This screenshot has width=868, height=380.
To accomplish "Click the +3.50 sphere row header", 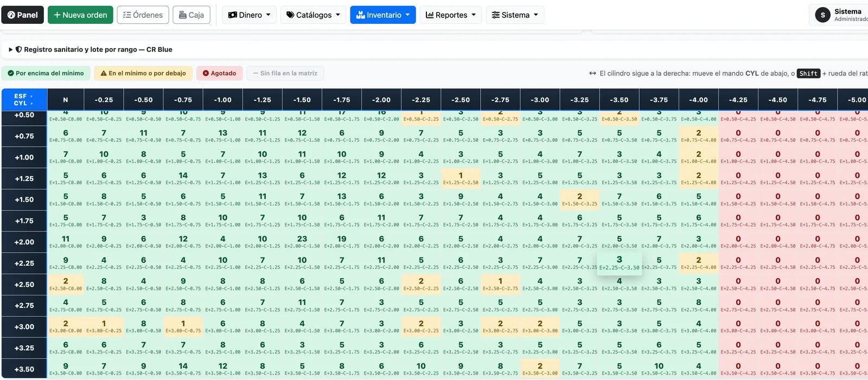I will pos(24,369).
